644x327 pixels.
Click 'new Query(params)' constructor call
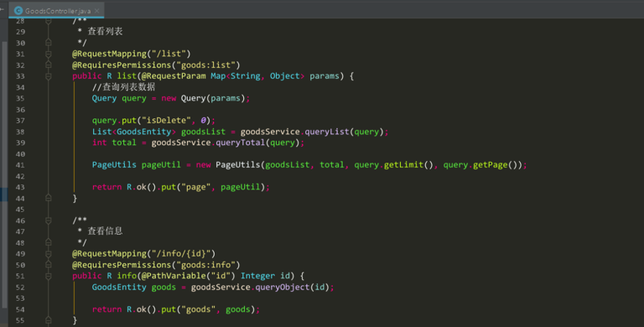203,98
